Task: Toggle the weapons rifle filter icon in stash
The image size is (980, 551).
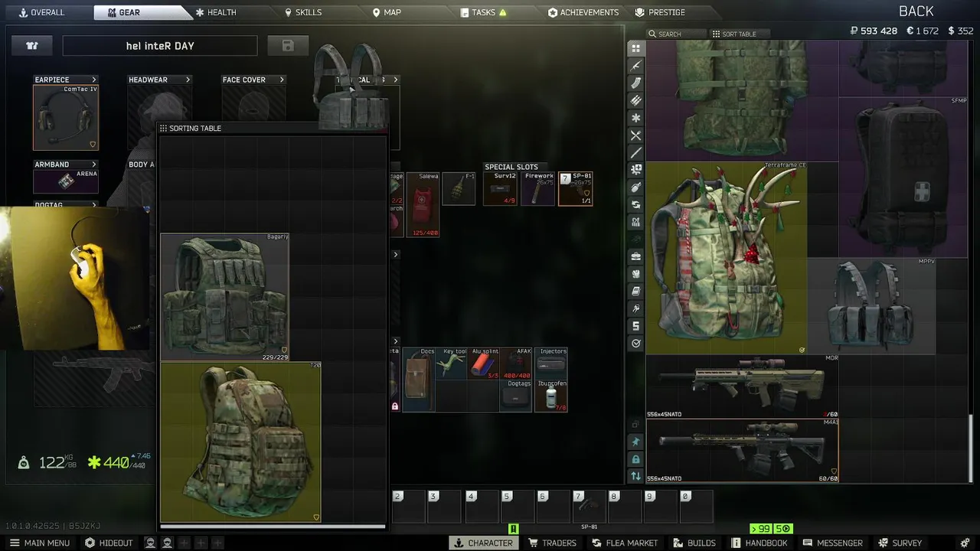Action: pyautogui.click(x=635, y=65)
